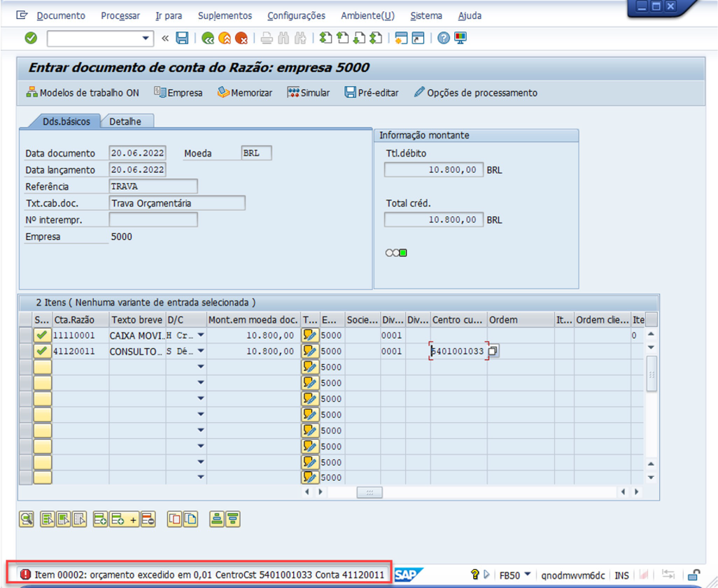Expand FB50 transaction dropdown in status bar

point(527,575)
